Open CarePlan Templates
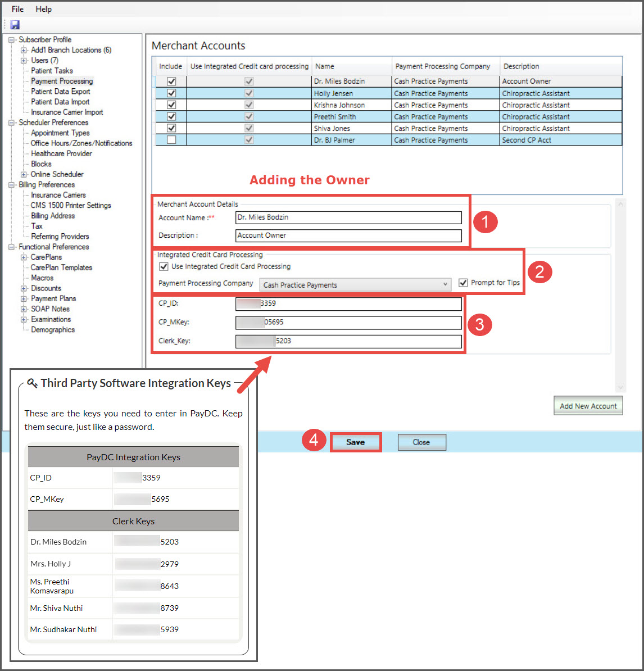Screen dimensions: 644x671 [x=61, y=268]
